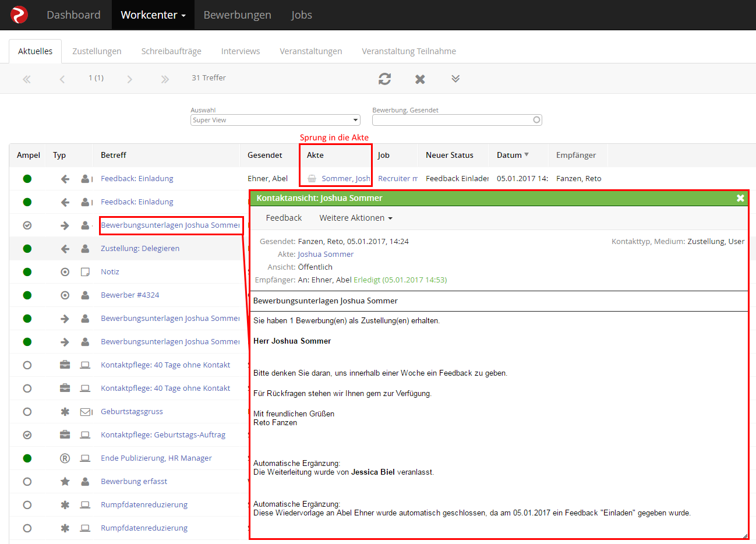This screenshot has height=544, width=756.
Task: Close the Kontaktansicht: Joshua Sommer panel
Action: (740, 198)
